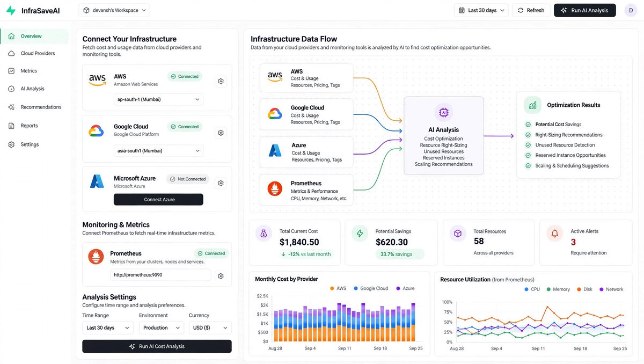Navigate to AI Analysis in sidebar

tap(34, 89)
